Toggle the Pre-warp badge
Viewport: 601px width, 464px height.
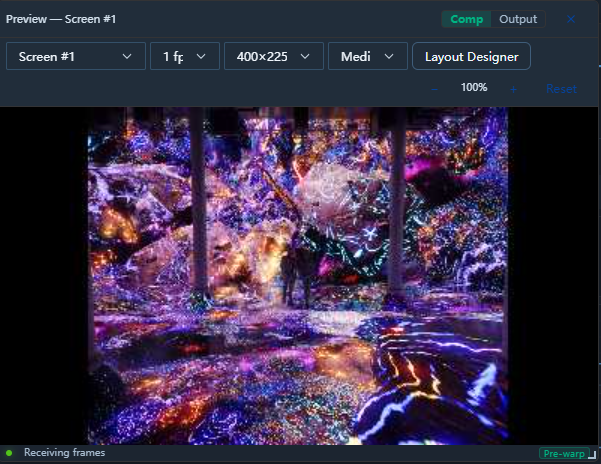(564, 454)
